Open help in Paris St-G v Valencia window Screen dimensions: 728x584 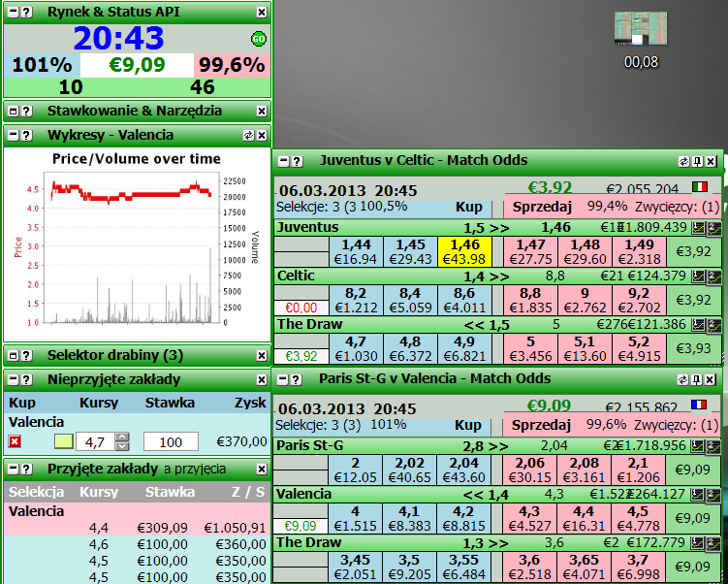pyautogui.click(x=297, y=379)
